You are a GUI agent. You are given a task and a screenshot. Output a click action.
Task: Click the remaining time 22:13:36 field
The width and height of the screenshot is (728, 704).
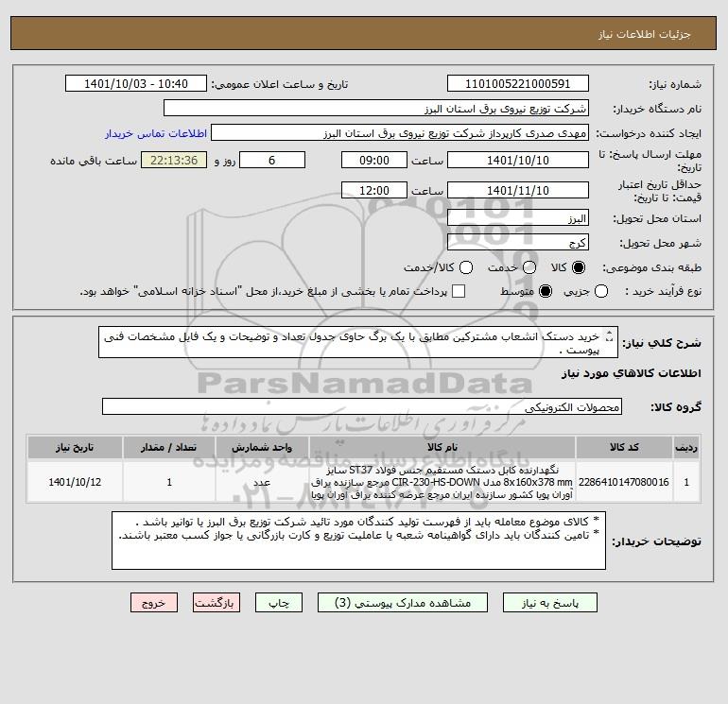coord(174,160)
